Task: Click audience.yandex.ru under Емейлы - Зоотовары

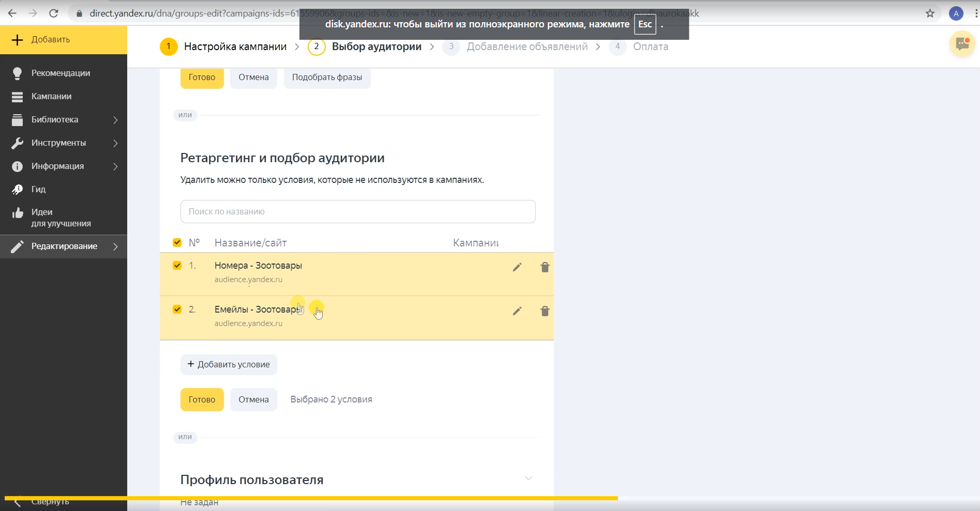Action: coord(248,323)
